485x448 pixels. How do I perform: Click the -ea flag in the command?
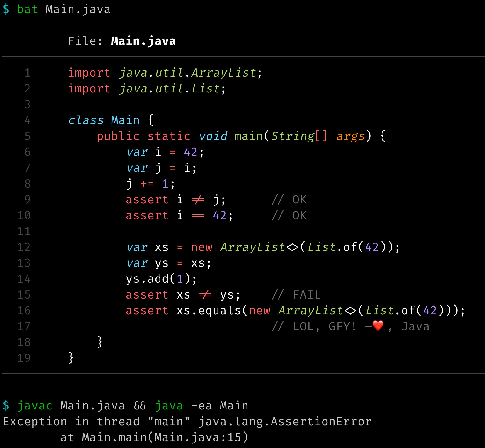tap(201, 406)
